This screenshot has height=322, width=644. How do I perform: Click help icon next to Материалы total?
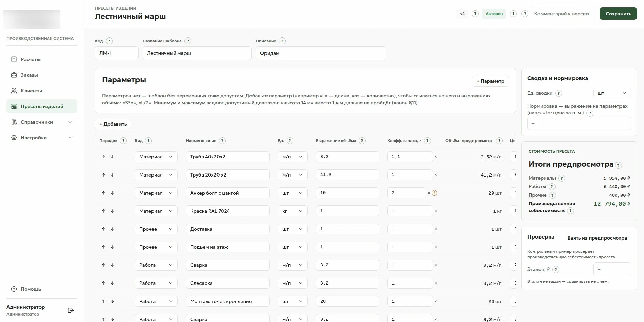tap(562, 178)
